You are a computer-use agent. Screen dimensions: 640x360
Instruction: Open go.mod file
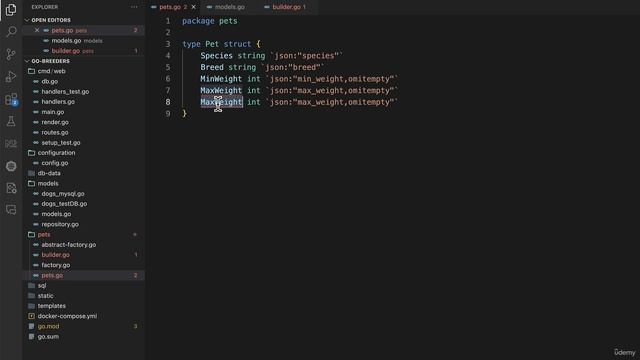(x=48, y=326)
